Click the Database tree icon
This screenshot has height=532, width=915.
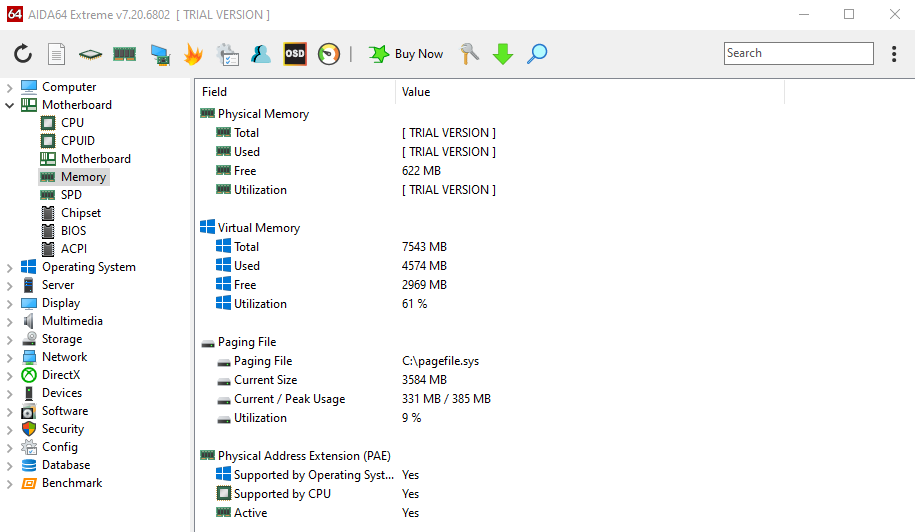[29, 465]
